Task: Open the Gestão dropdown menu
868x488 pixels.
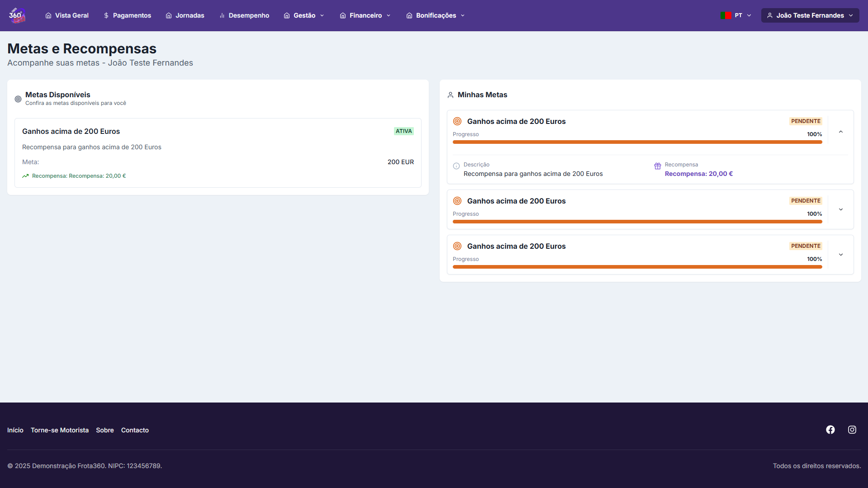Action: point(304,15)
